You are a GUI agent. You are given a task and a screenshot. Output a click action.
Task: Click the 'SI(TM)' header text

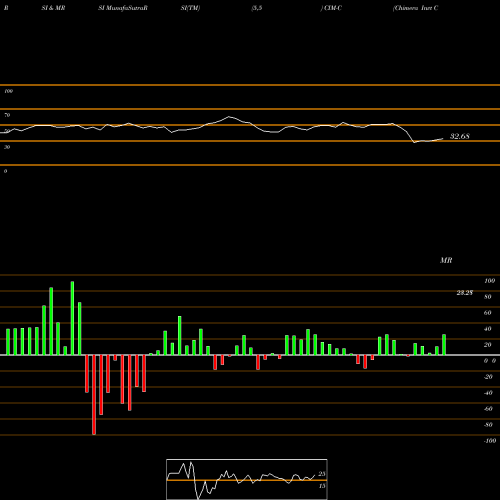pos(190,8)
